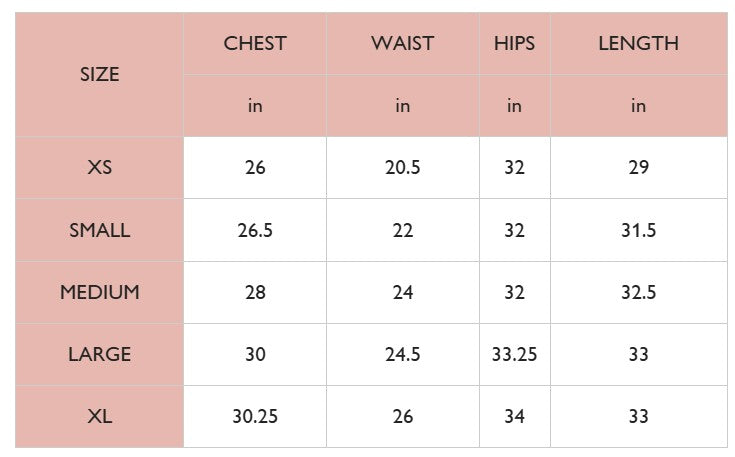Select the CHEST column header
The width and height of the screenshot is (735, 457).
point(255,43)
